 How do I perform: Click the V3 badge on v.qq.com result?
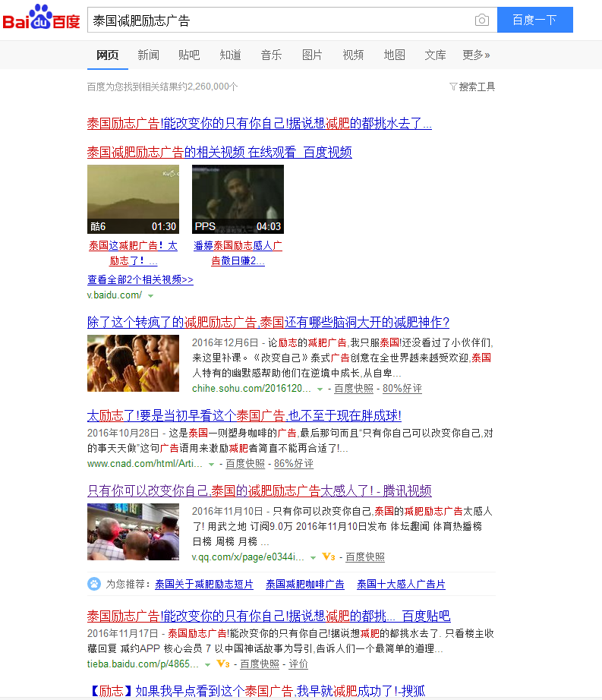pos(329,557)
